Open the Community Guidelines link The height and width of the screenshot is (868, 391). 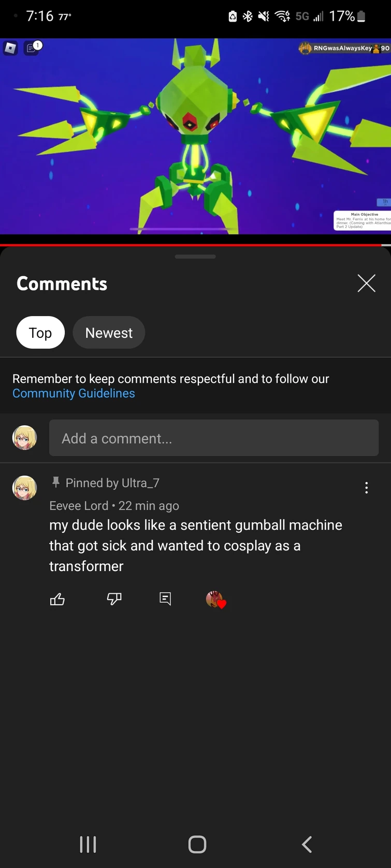(x=74, y=394)
